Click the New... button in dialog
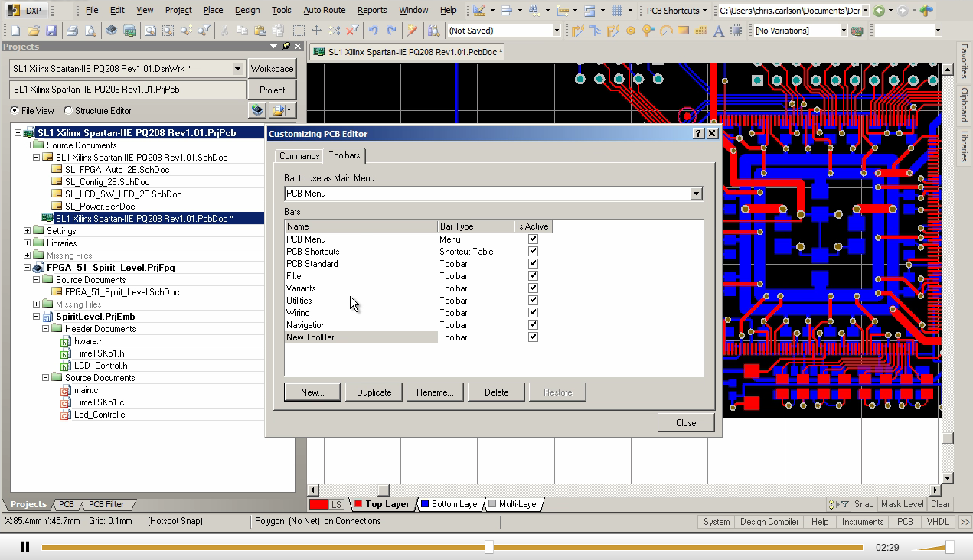 pos(312,392)
